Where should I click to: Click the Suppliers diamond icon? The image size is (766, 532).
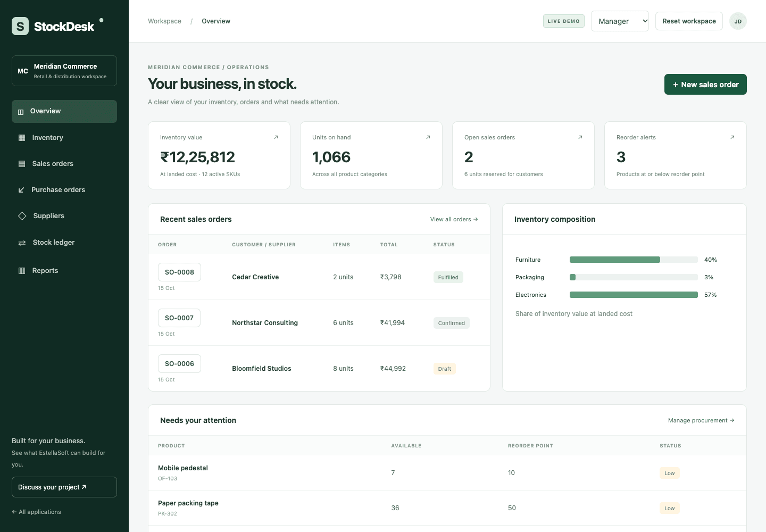click(22, 216)
